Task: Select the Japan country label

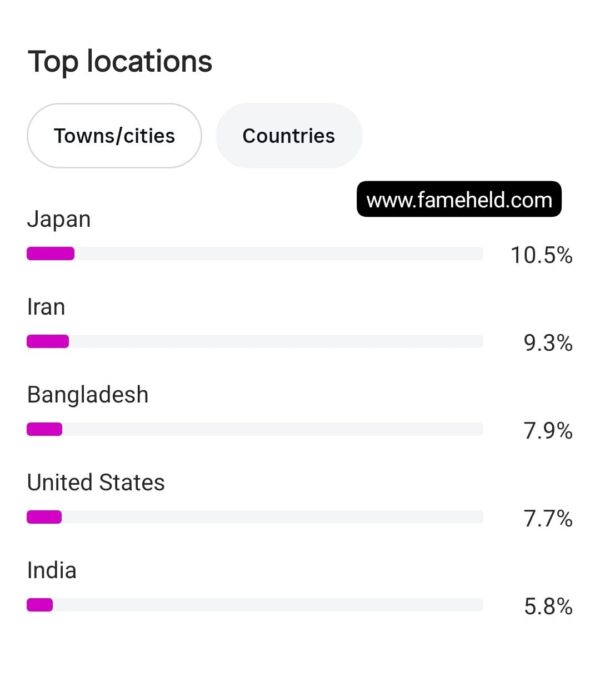Action: click(59, 220)
